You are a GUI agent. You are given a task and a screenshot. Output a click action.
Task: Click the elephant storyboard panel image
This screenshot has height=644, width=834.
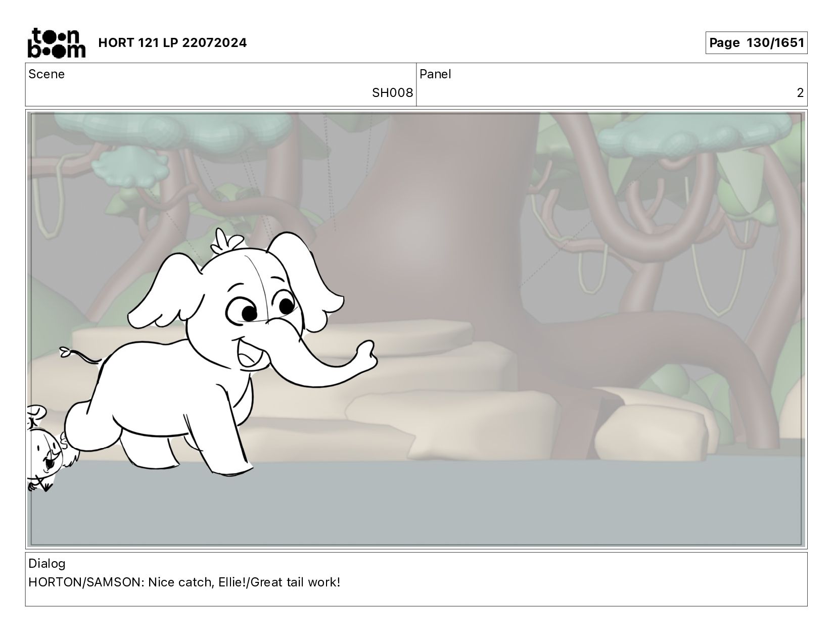point(416,329)
